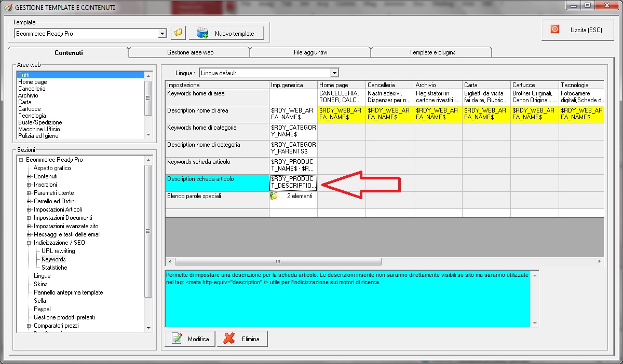Expand the Contenuti tree node
Viewport: 623px width, 364px height.
pos(29,176)
